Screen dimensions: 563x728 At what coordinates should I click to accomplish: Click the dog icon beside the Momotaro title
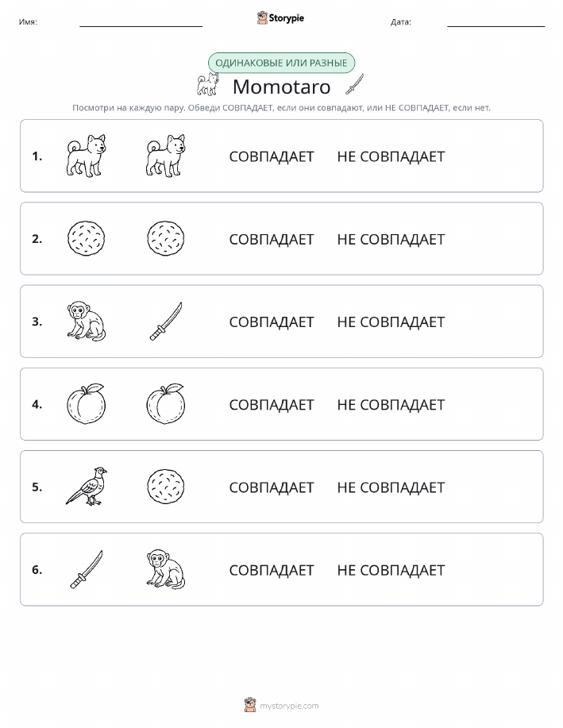pos(207,84)
